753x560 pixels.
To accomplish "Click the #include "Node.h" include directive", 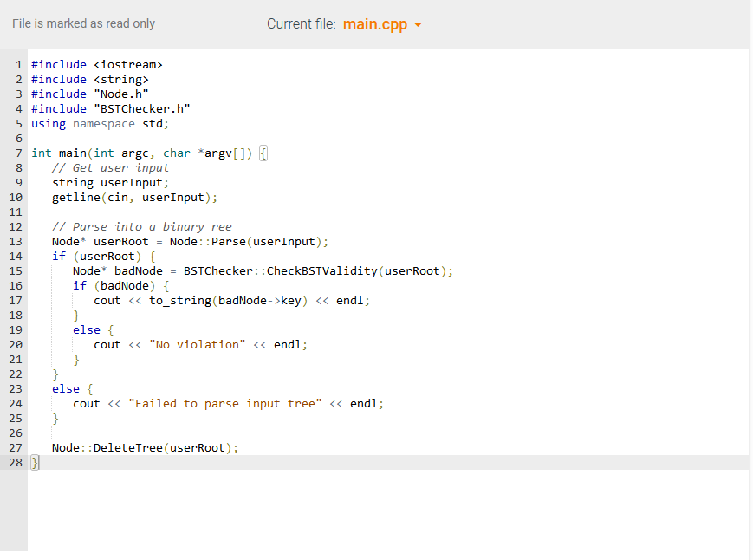I will pos(91,94).
